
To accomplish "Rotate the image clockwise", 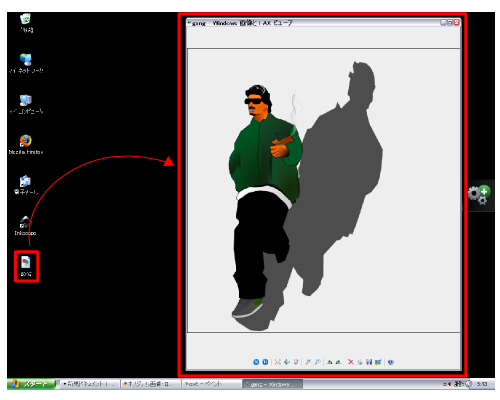I will pyautogui.click(x=330, y=362).
